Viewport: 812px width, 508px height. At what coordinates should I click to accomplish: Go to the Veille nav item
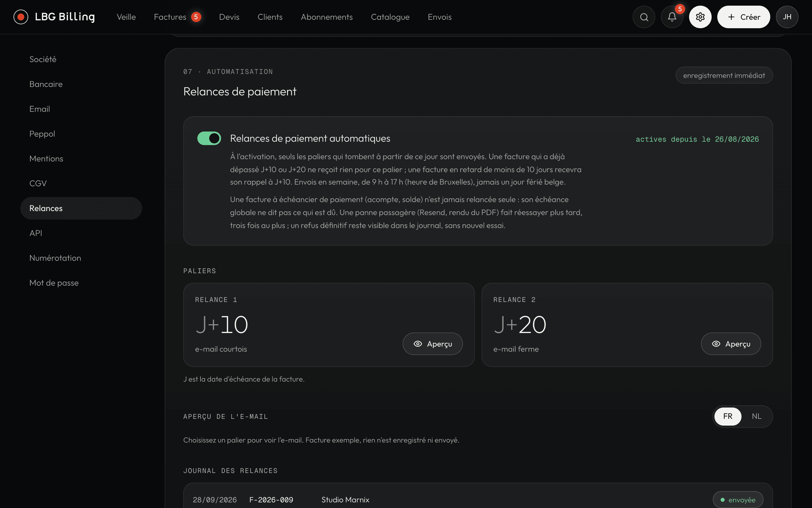(126, 17)
